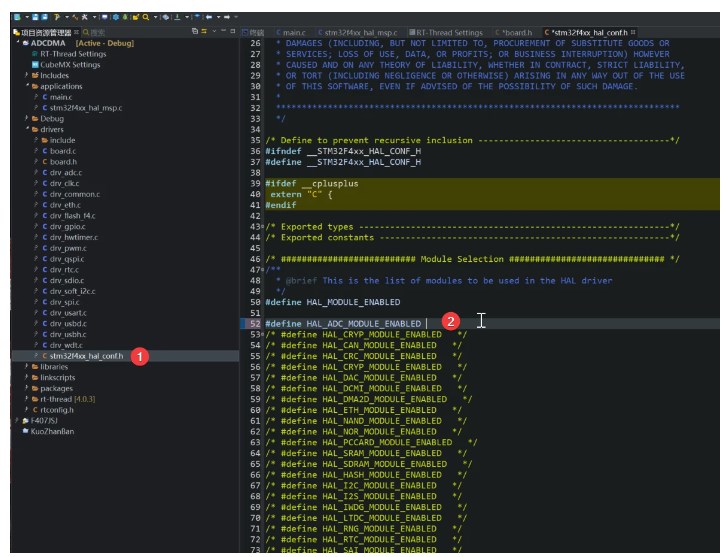The image size is (726, 557).
Task: Click the collapse-all icon in explorer panel
Action: click(193, 32)
